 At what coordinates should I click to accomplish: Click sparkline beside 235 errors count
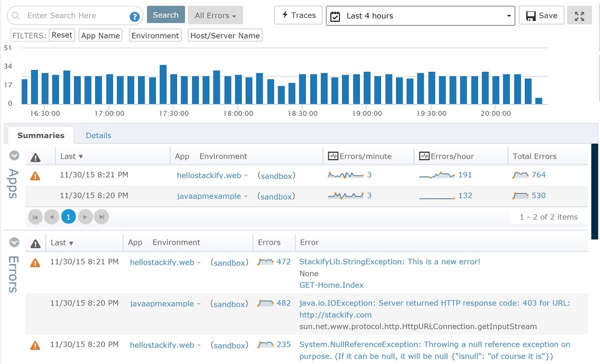pos(265,344)
